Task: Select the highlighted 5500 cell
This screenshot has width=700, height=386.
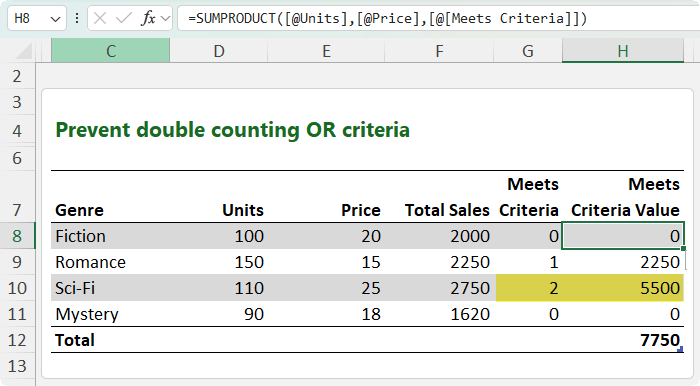Action: click(623, 288)
